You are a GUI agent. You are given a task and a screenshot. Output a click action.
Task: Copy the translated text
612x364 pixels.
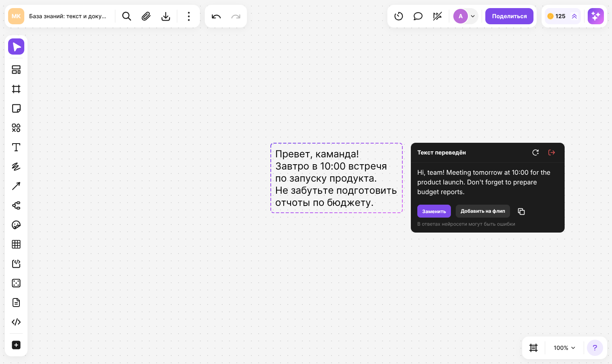click(521, 212)
